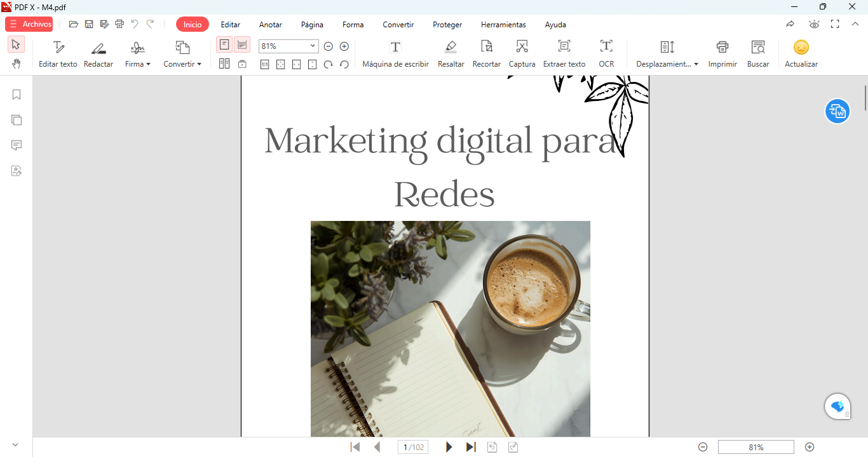Switch to the Anotar tab

(x=270, y=25)
